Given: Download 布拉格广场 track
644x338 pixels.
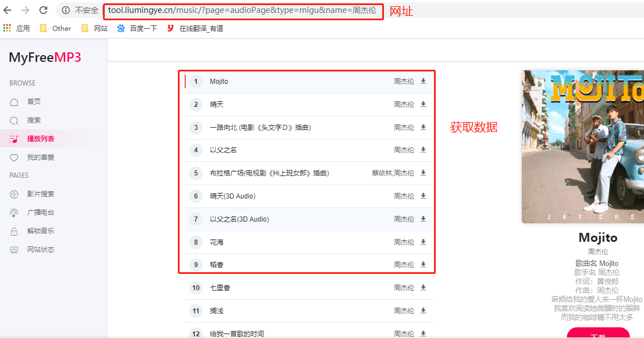Looking at the screenshot, I should click(x=423, y=173).
